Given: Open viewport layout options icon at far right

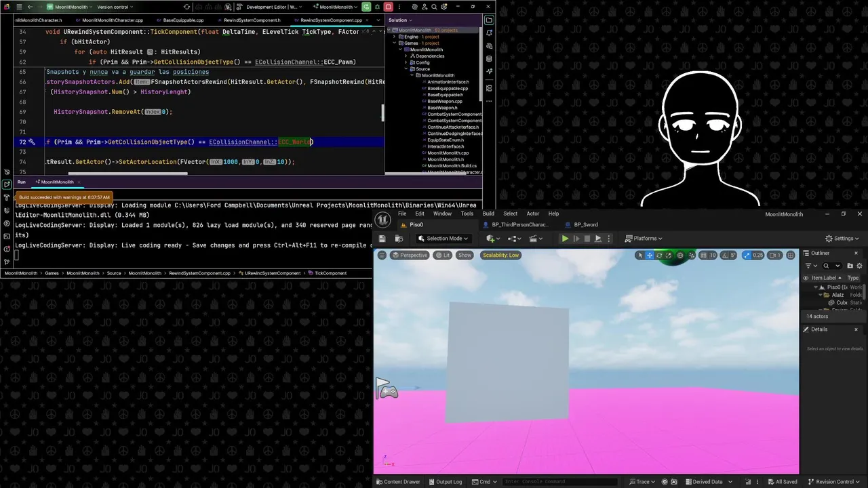Looking at the screenshot, I should tap(791, 255).
